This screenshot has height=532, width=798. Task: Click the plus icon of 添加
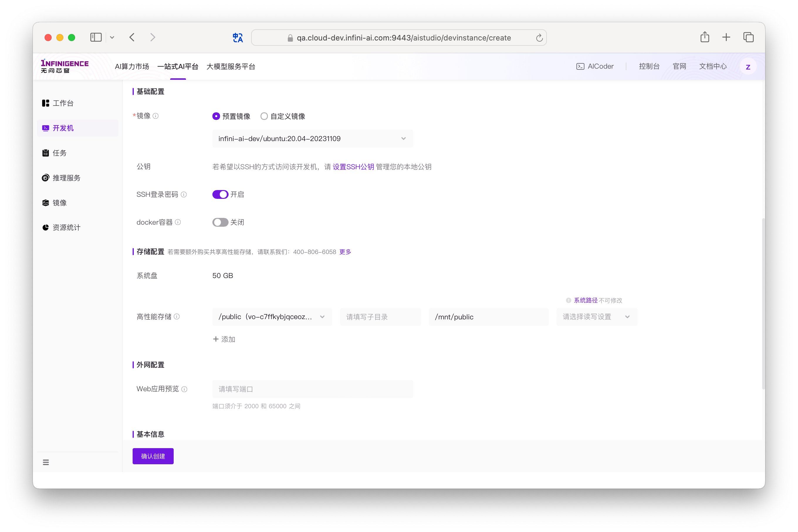click(216, 339)
